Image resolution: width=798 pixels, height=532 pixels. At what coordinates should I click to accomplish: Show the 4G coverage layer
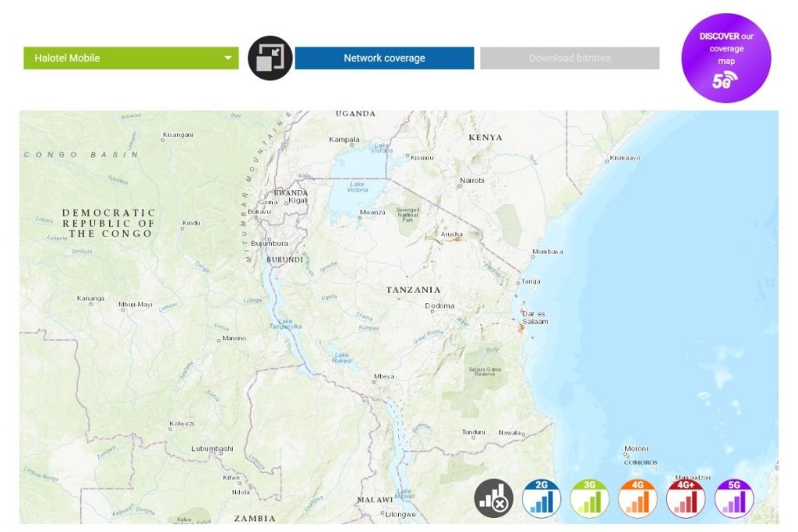[637, 499]
